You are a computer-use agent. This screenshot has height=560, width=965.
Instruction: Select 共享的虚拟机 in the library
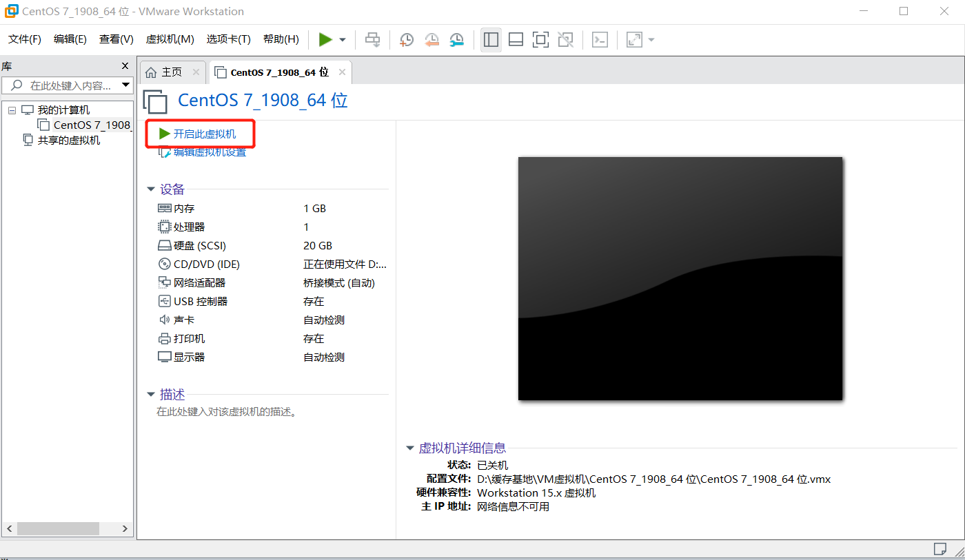(68, 140)
